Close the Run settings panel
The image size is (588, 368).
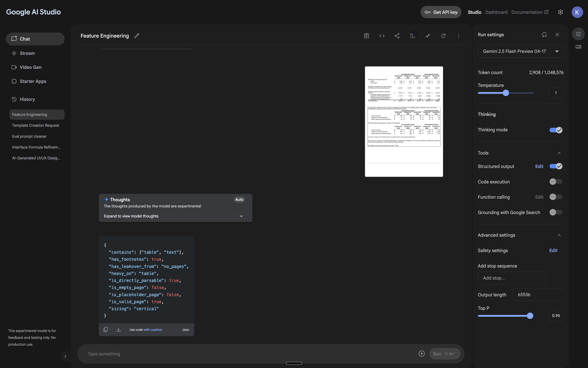(x=557, y=34)
